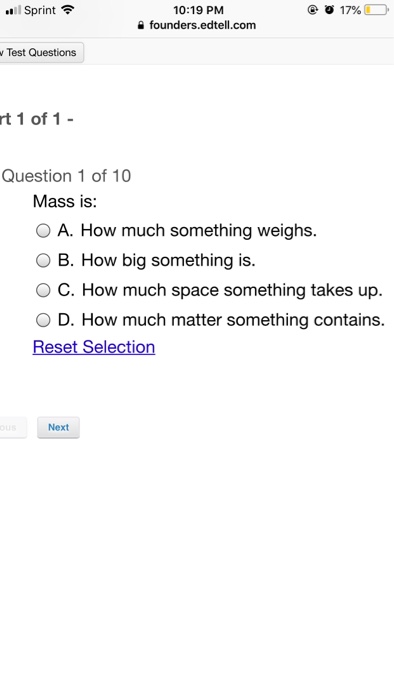This screenshot has width=394, height=700.
Task: Click the Reset Selection link
Action: tap(94, 347)
